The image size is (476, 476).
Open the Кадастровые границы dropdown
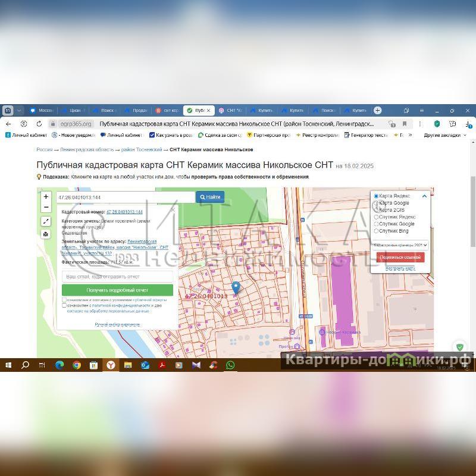click(400, 245)
